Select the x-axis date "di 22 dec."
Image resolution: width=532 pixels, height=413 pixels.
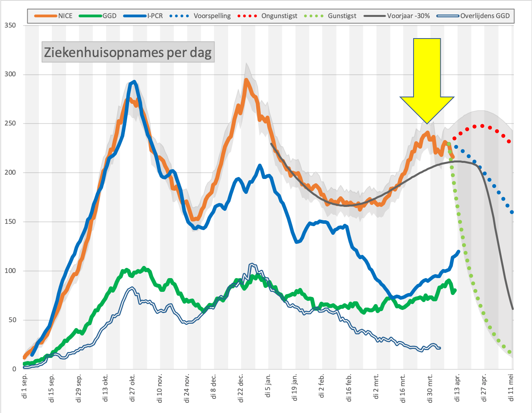tap(241, 388)
